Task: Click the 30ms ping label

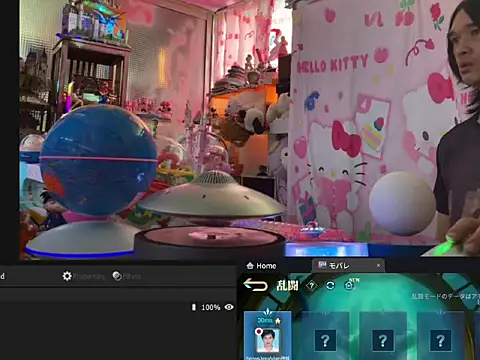Action: tap(265, 320)
